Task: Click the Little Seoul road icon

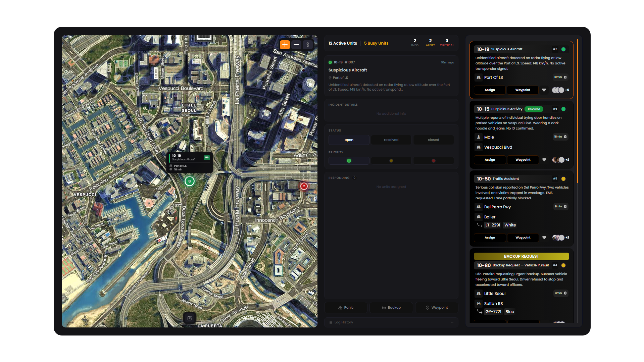Action: click(479, 294)
